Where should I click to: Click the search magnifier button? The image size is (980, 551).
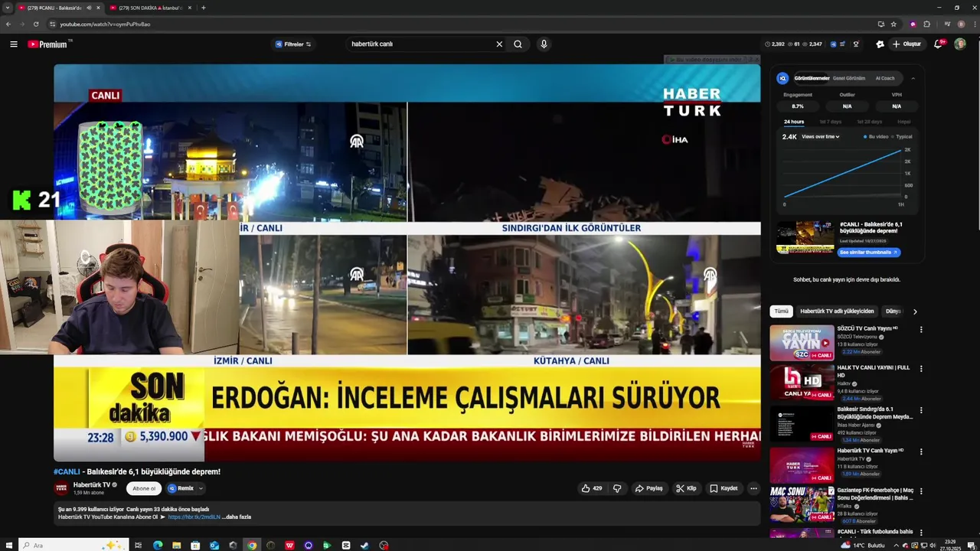(518, 44)
